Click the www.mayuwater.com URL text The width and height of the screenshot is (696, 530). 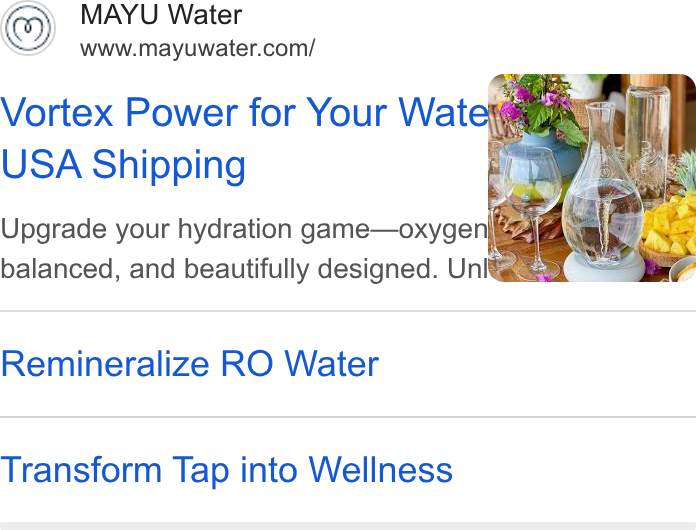[x=198, y=48]
